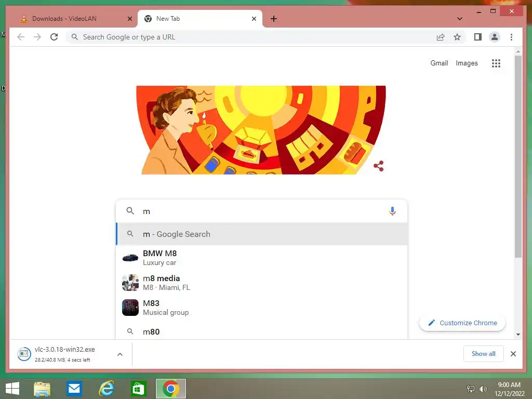Pick the M83 Musical group suggestion
This screenshot has width=532, height=399.
pyautogui.click(x=262, y=308)
